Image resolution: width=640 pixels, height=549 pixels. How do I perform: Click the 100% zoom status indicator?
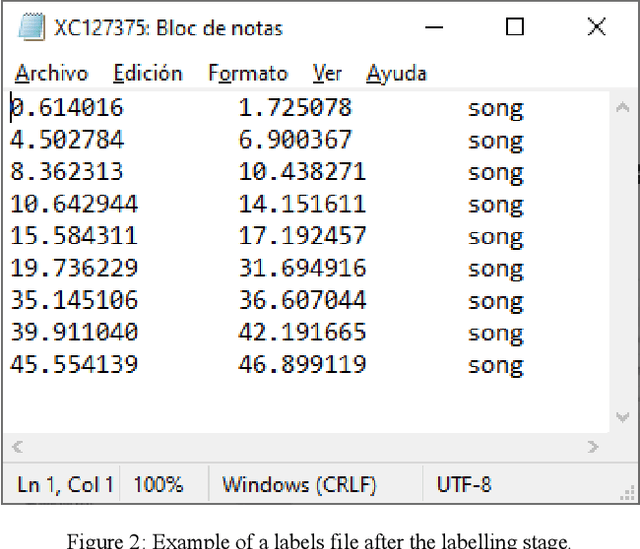click(x=158, y=485)
